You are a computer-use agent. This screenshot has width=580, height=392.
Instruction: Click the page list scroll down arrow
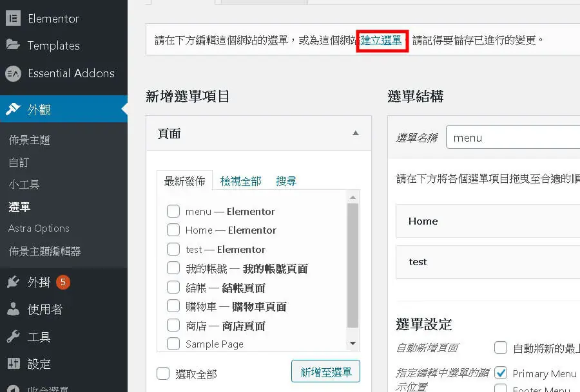pyautogui.click(x=353, y=343)
